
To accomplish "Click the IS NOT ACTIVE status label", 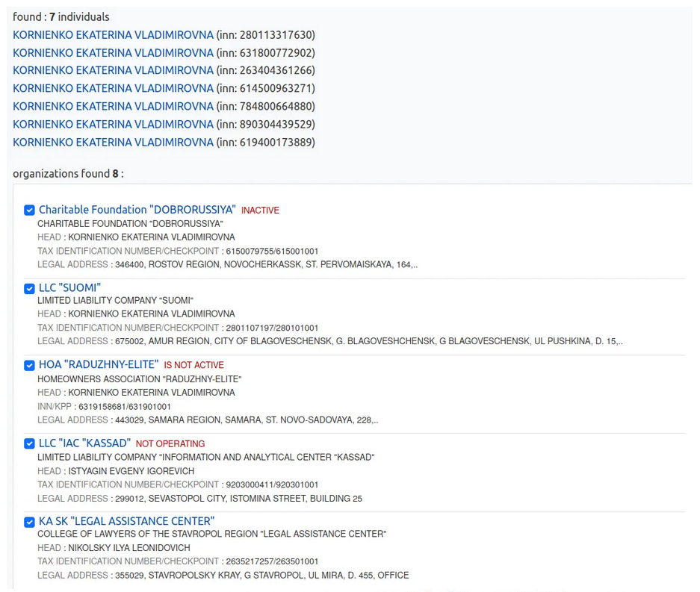I will [193, 365].
